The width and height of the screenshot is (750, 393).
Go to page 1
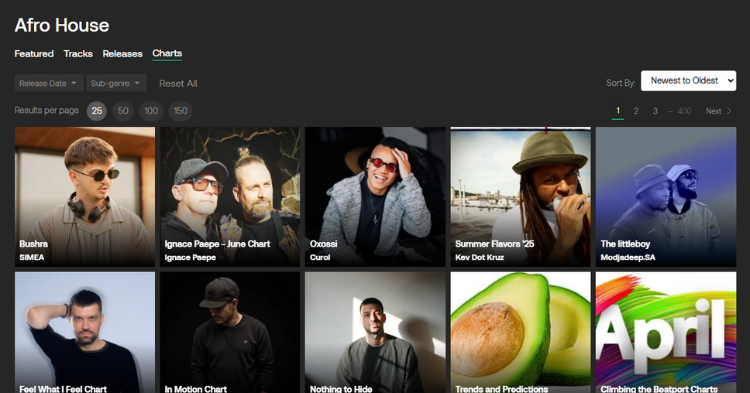[618, 111]
